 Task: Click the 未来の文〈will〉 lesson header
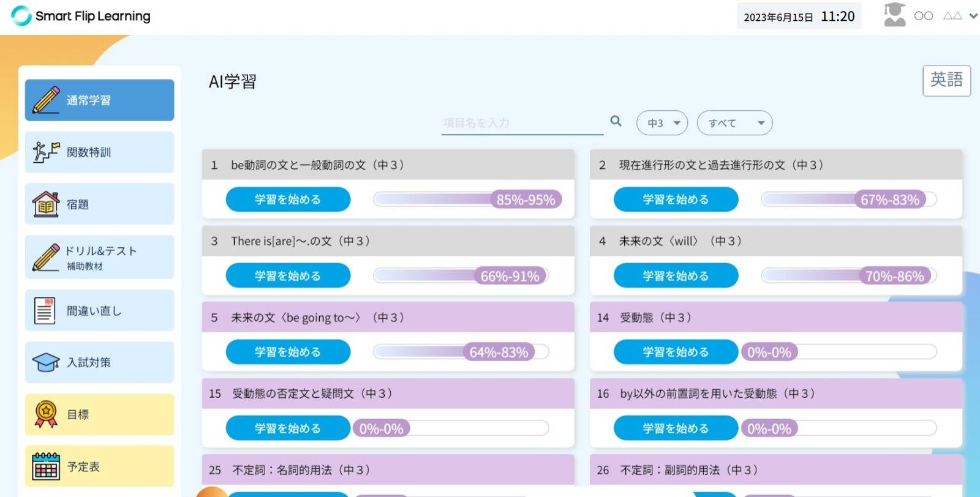tap(775, 241)
